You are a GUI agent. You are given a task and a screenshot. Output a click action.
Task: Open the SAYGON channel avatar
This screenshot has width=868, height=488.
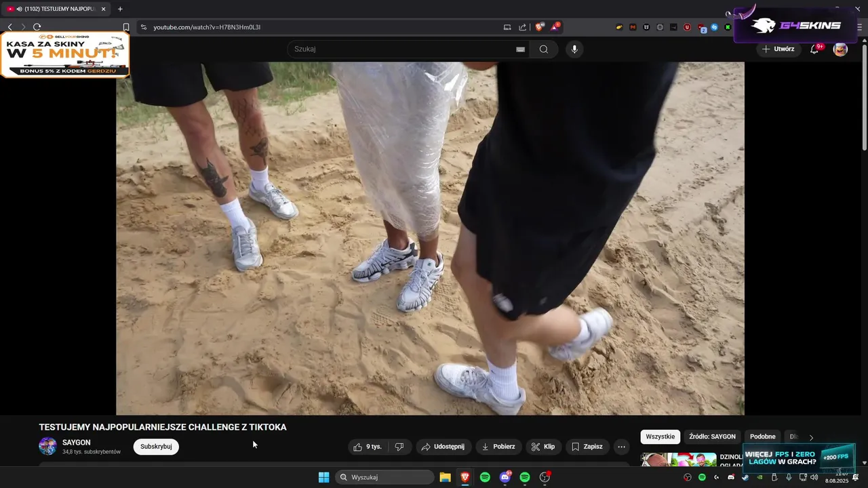[x=47, y=446]
